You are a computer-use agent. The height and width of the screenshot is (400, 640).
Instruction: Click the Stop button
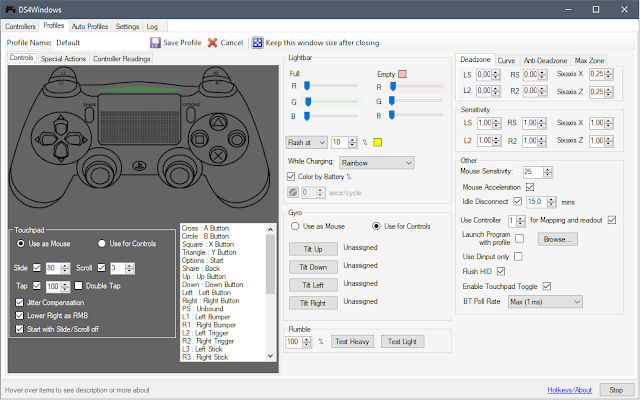point(616,390)
